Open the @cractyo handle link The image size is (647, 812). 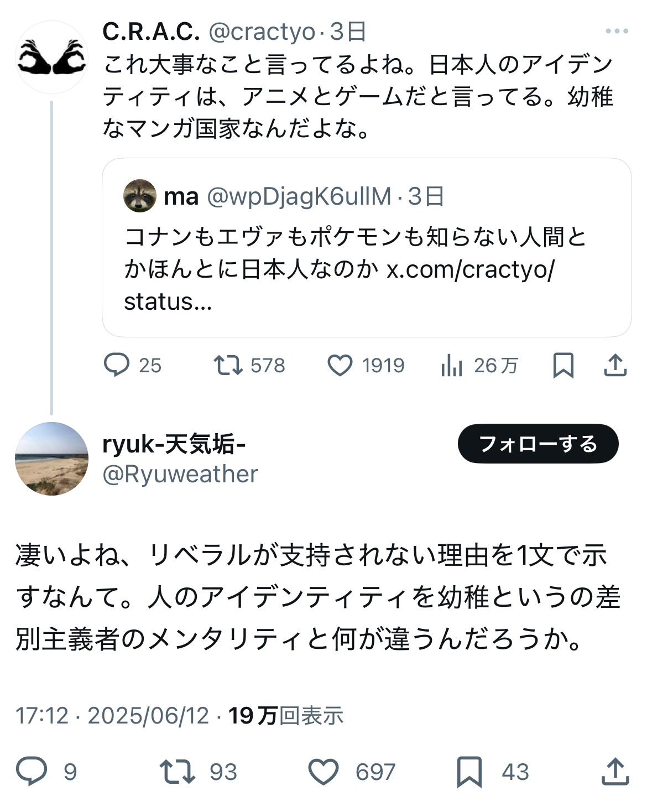click(261, 32)
